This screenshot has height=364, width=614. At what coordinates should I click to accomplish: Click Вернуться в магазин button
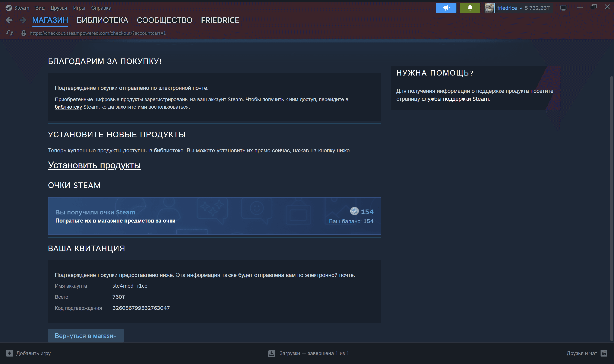86,336
